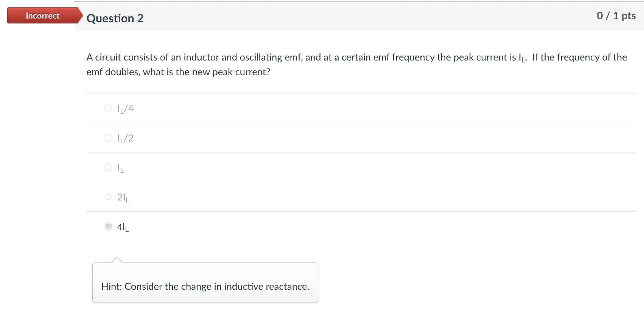Click the arrow tip of the Incorrect banner
Image resolution: width=644 pixels, height=320 pixels.
click(x=80, y=16)
